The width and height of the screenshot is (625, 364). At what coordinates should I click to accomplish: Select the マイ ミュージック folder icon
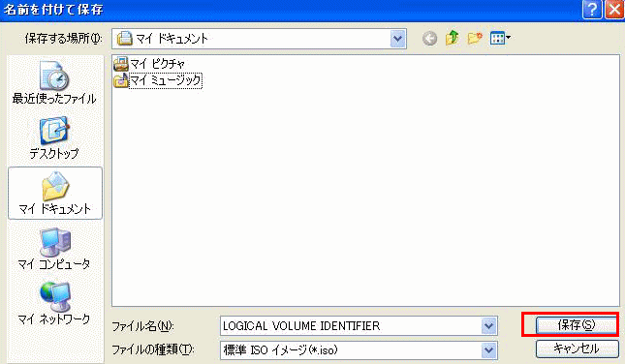tap(121, 80)
